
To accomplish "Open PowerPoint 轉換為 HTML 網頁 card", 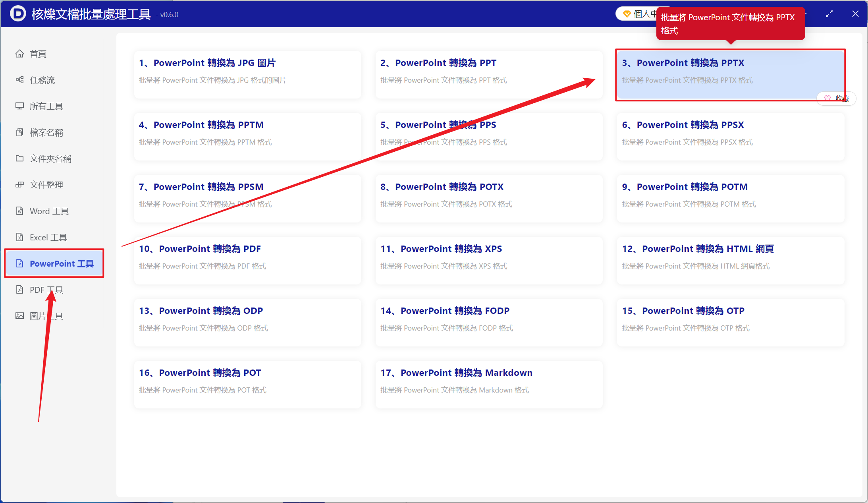I will pos(731,261).
